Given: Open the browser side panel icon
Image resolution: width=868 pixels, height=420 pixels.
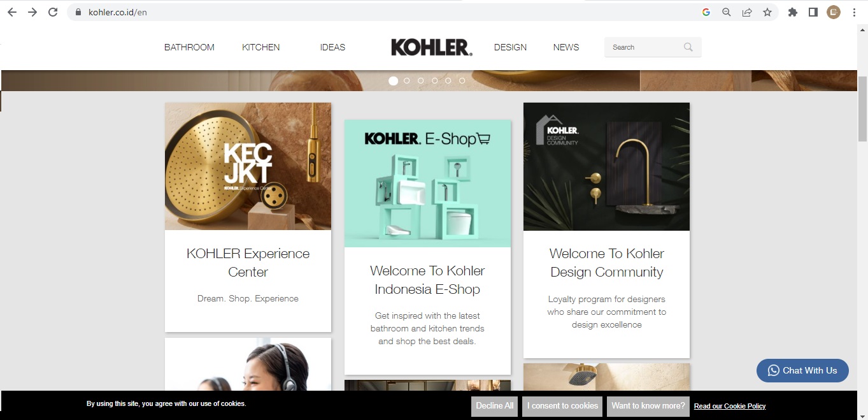Looking at the screenshot, I should 813,12.
